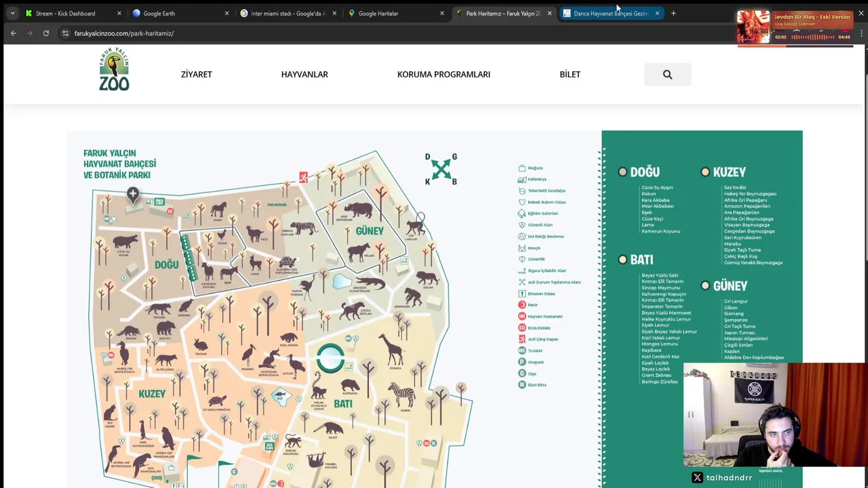Close the Google Earth tab
Viewport: 868px width, 488px height.
pos(226,13)
